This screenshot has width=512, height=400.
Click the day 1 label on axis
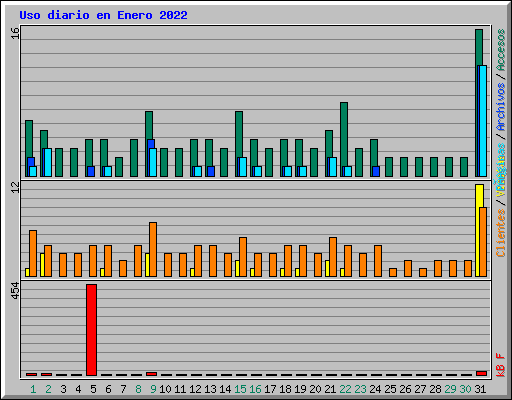[33, 389]
